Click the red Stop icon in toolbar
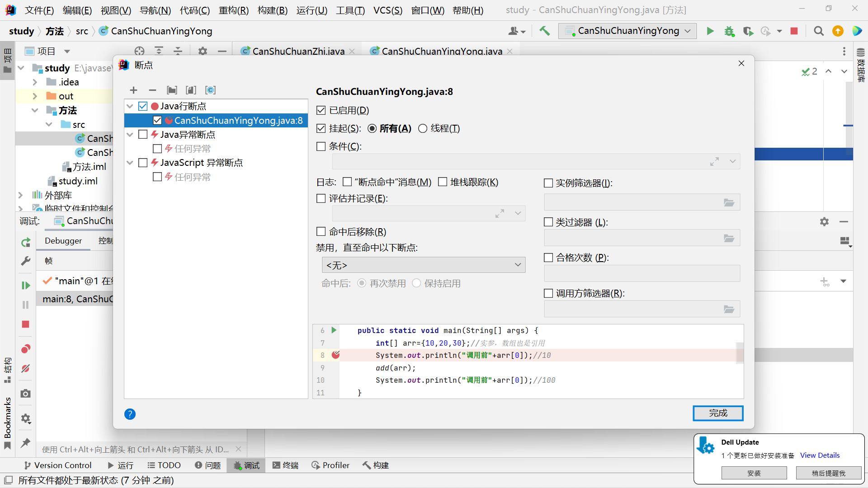The height and width of the screenshot is (488, 868). [794, 31]
